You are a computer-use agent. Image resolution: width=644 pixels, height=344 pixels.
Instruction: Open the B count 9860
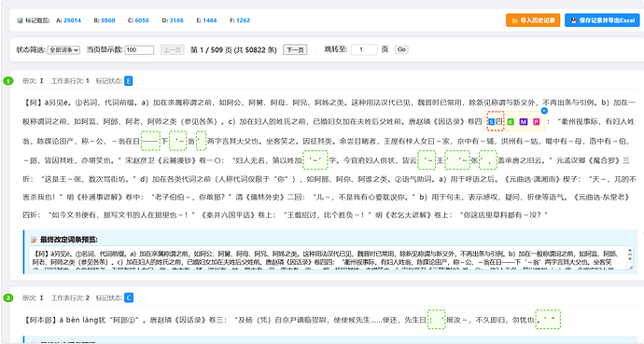[108, 21]
